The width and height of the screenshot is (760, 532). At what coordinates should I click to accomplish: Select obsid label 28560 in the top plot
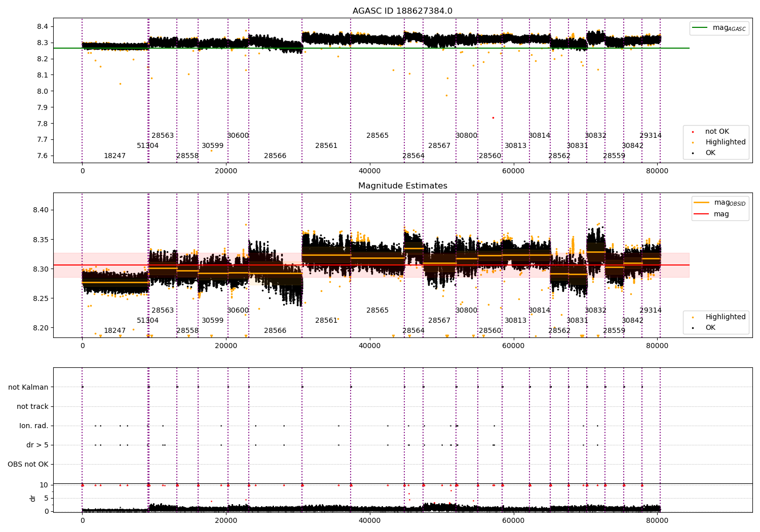(x=490, y=156)
